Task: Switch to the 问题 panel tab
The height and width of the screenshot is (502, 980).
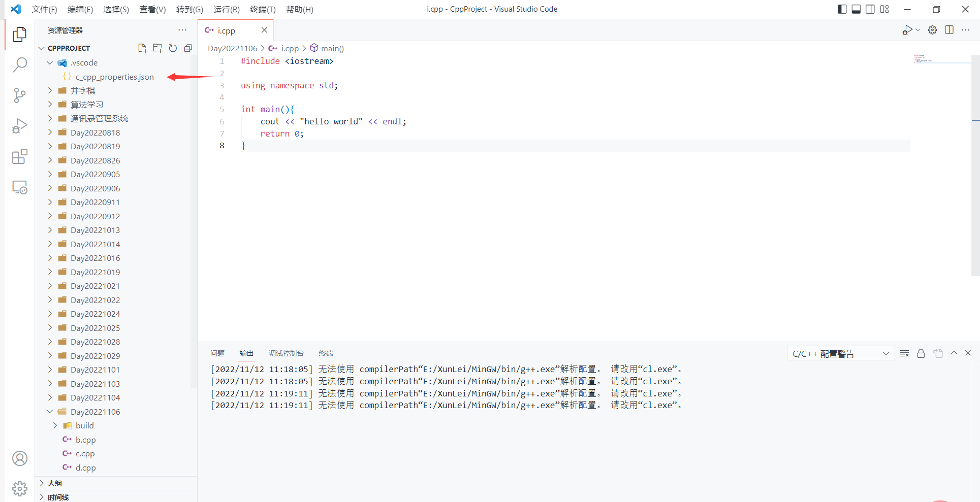Action: tap(217, 353)
